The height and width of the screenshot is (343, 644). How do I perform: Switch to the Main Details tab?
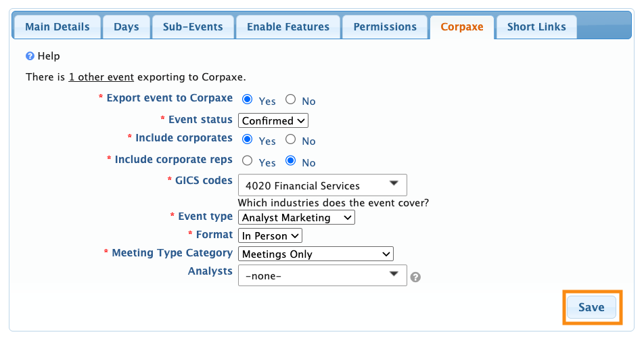57,27
